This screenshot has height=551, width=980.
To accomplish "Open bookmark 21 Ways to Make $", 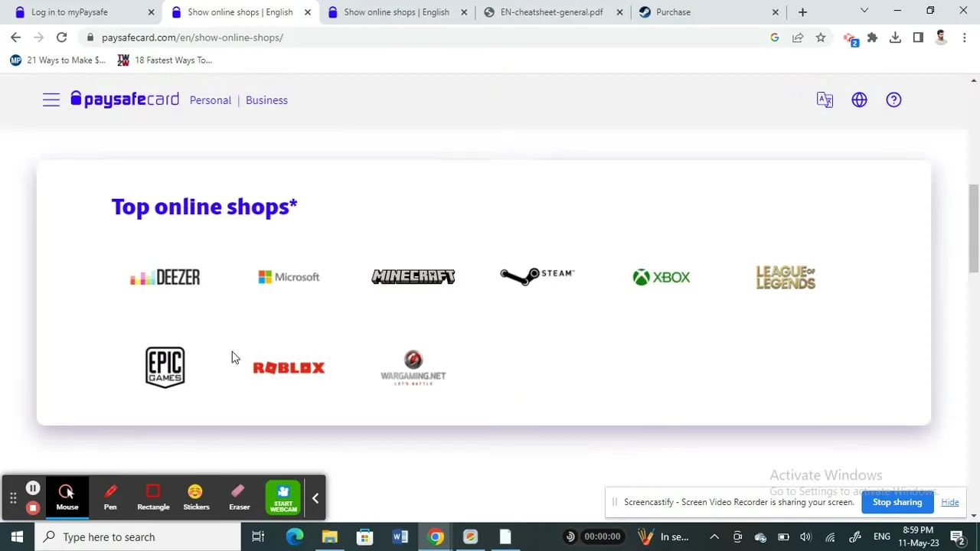I will tap(58, 60).
